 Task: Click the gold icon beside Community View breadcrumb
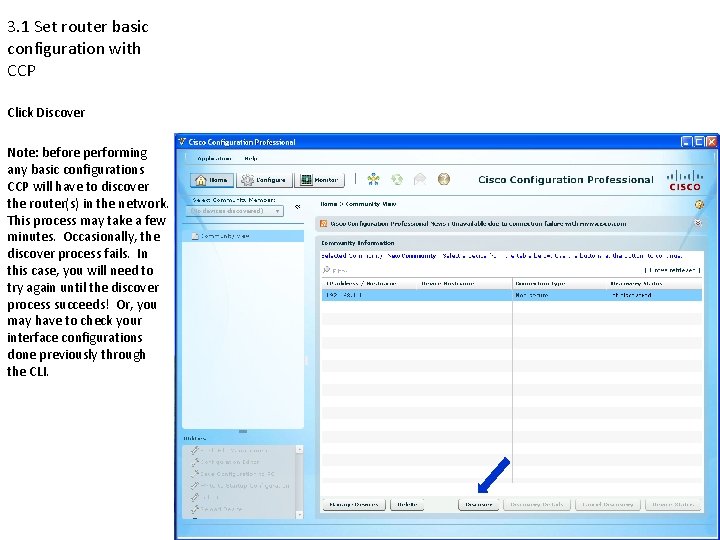click(699, 204)
